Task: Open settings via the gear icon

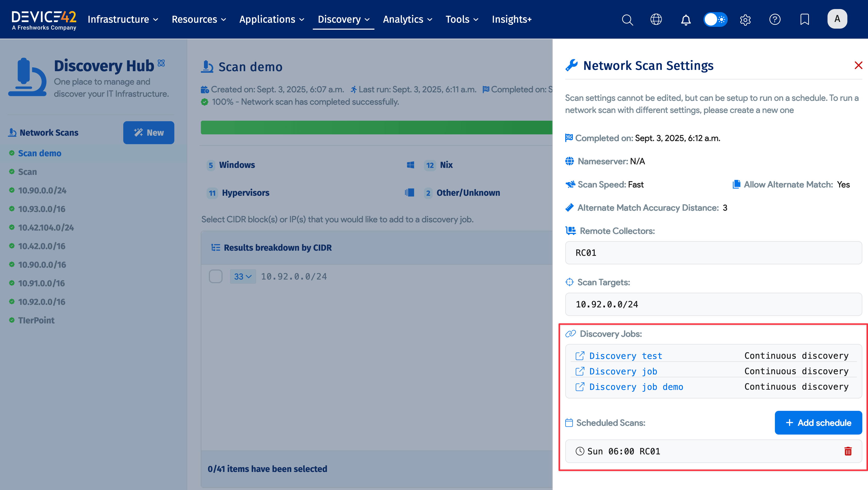Action: [x=745, y=20]
